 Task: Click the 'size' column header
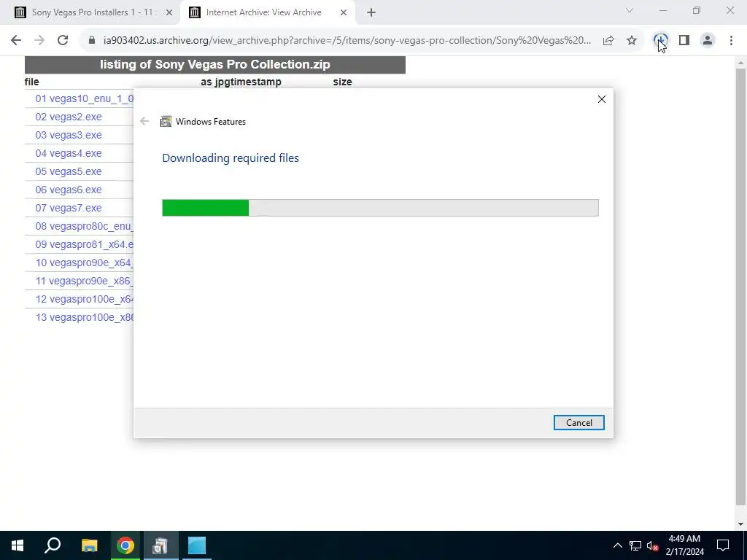[x=343, y=82]
